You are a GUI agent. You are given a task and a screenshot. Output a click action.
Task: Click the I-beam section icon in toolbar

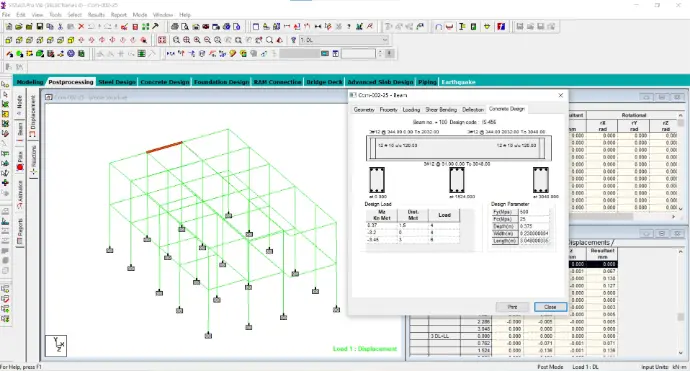pos(462,27)
